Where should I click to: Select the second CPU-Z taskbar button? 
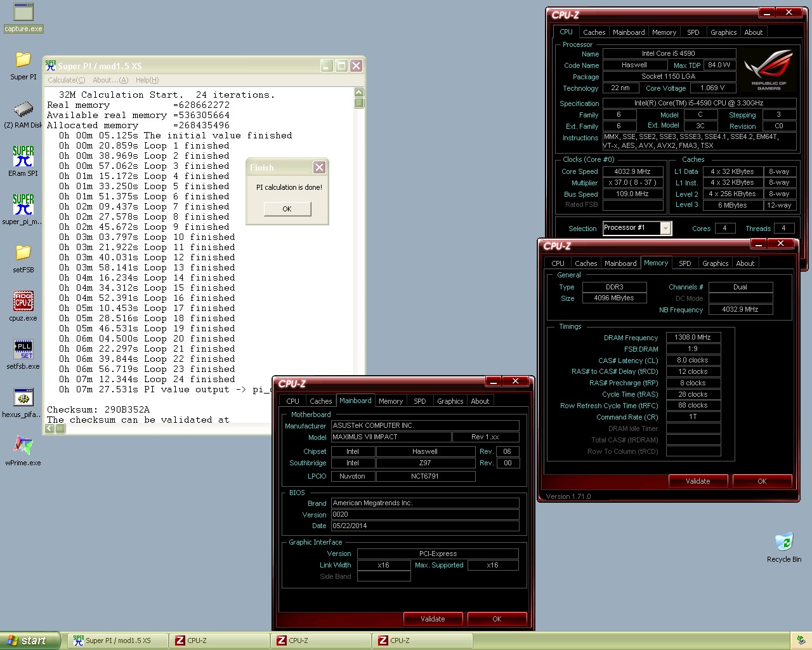pyautogui.click(x=321, y=640)
